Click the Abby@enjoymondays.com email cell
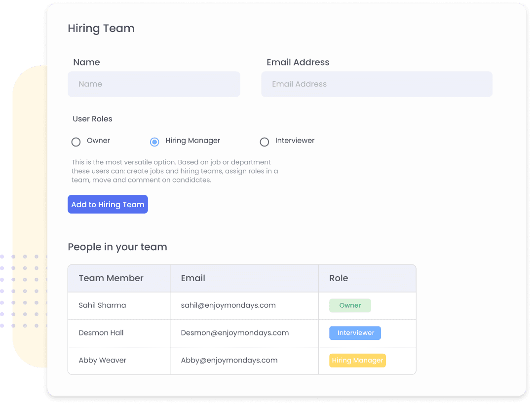Screen dimensions: 532x404 point(229,360)
